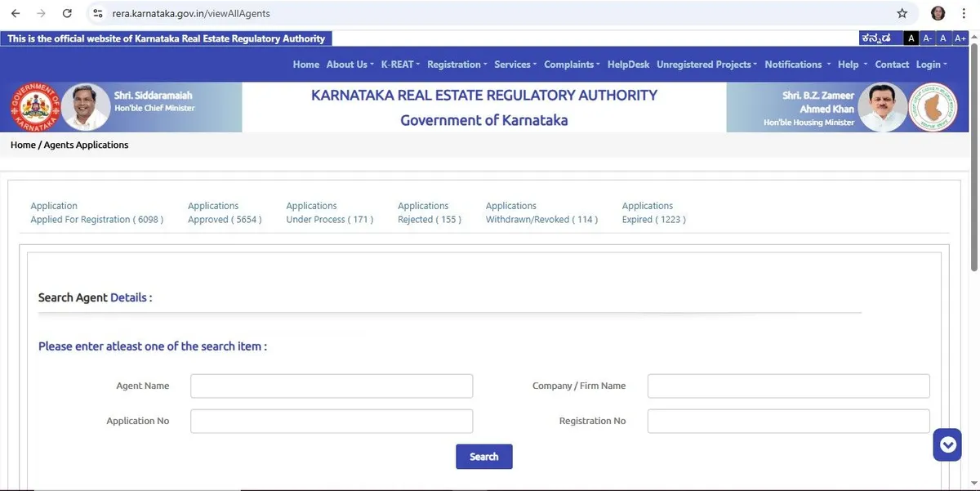Screen dimensions: 980x491
Task: Select the Applications Approved tab
Action: tap(225, 212)
